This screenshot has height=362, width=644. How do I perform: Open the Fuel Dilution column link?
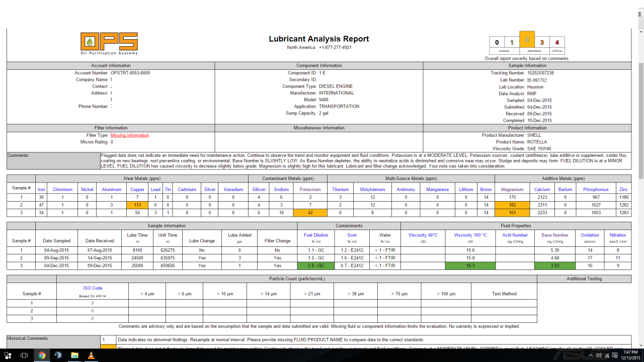point(315,235)
